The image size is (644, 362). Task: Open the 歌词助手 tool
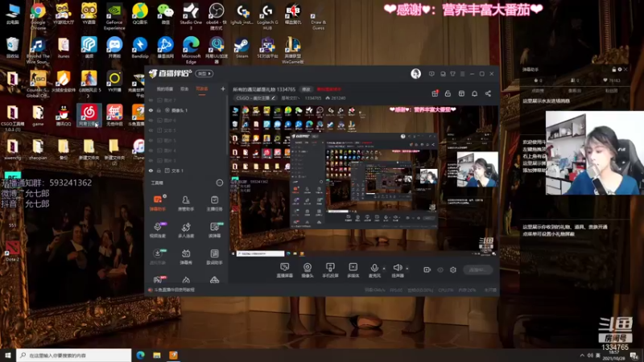click(214, 257)
